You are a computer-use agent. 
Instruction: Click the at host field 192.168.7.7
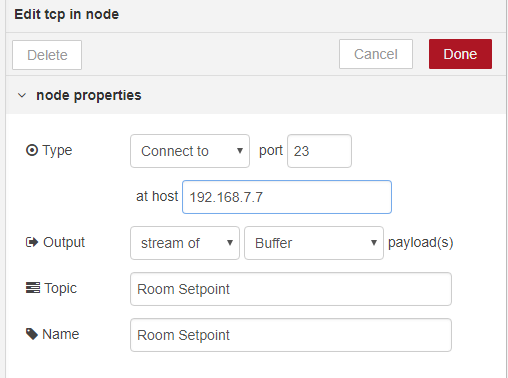(287, 197)
